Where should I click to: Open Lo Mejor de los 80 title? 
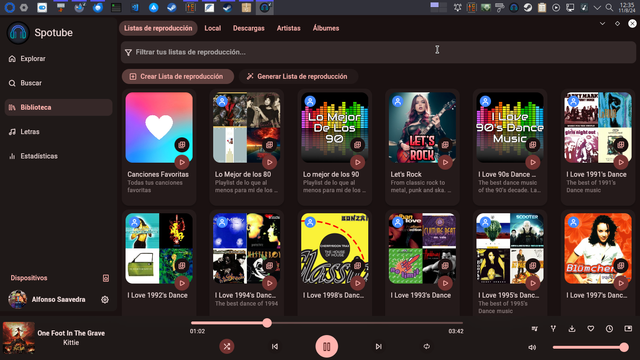(243, 174)
